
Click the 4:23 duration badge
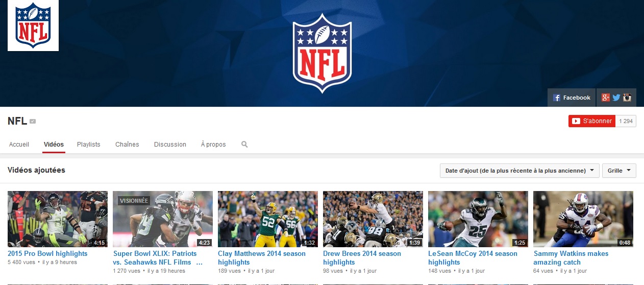tap(204, 243)
